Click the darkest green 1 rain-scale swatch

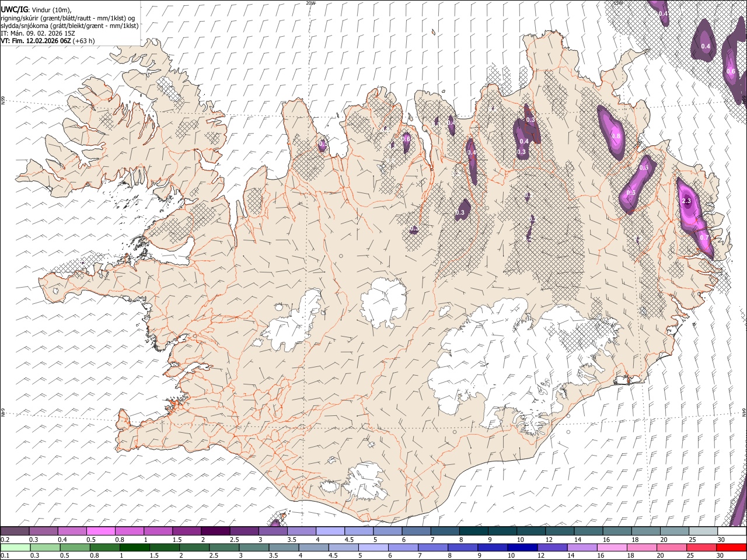click(x=135, y=547)
